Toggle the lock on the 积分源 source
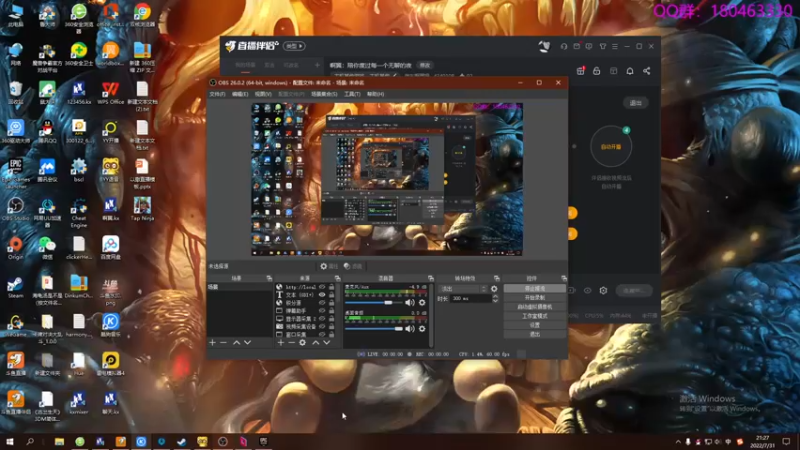This screenshot has width=800, height=450. point(332,303)
